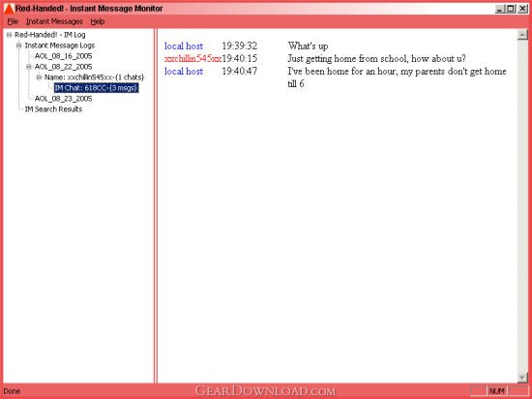Collapse the Instant Message Logs node
Screen dimensions: 532x399
tap(19, 46)
